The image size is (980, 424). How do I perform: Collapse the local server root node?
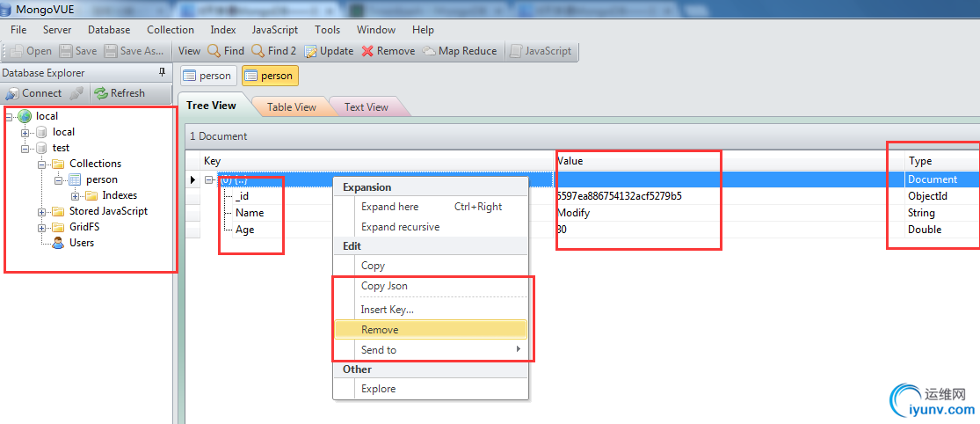(x=9, y=116)
